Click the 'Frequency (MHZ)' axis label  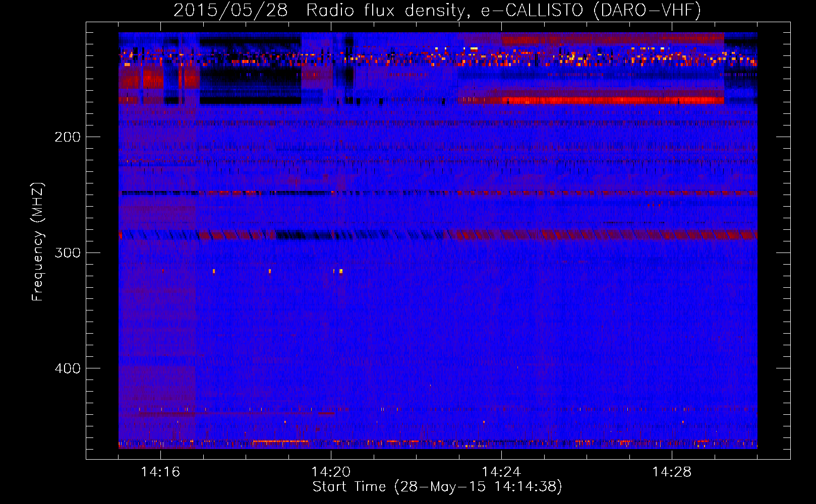click(38, 242)
